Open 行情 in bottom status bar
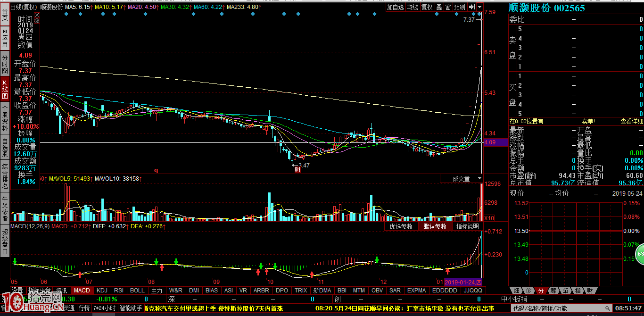644x316 pixels. click(84, 308)
